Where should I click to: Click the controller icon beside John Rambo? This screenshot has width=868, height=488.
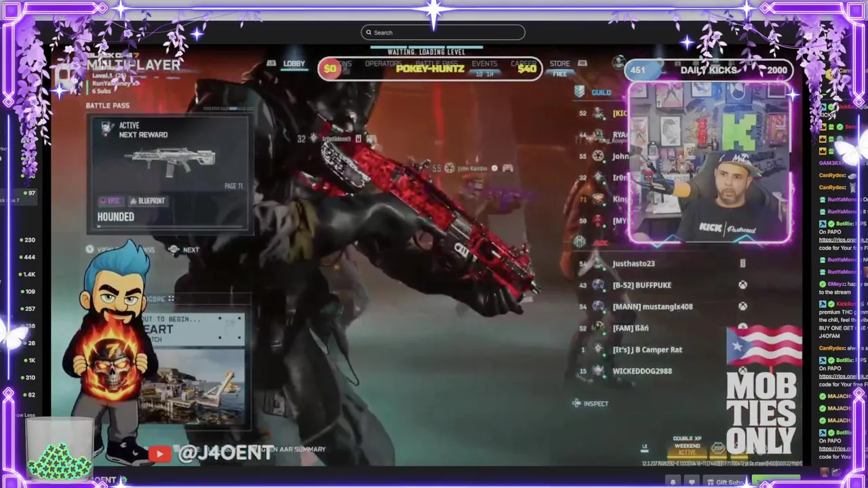pos(507,168)
